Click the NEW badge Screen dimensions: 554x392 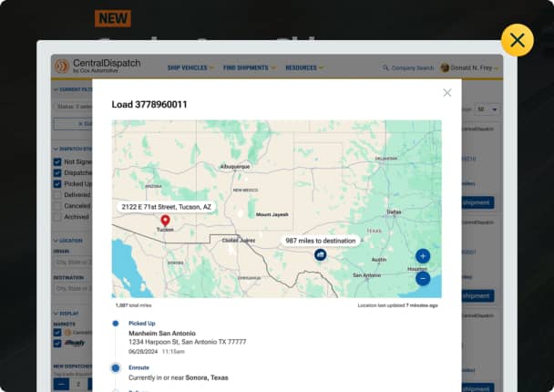coord(113,18)
